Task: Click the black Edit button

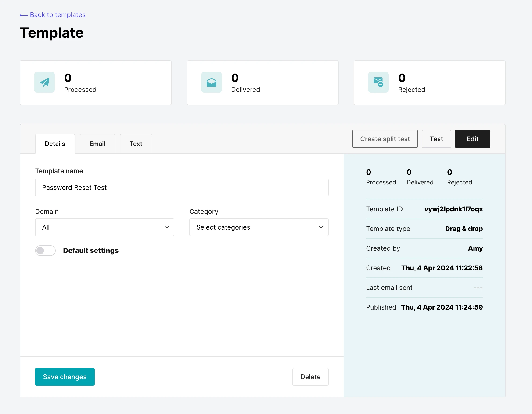Action: pos(472,139)
